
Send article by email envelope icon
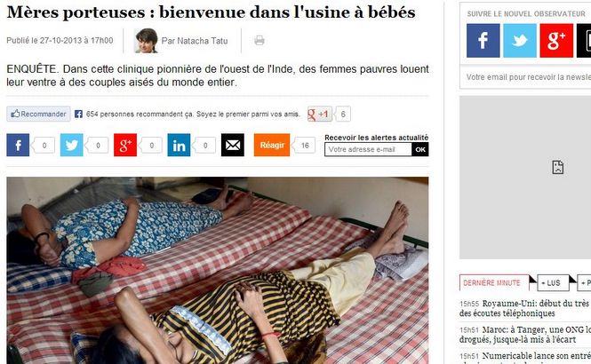[233, 145]
